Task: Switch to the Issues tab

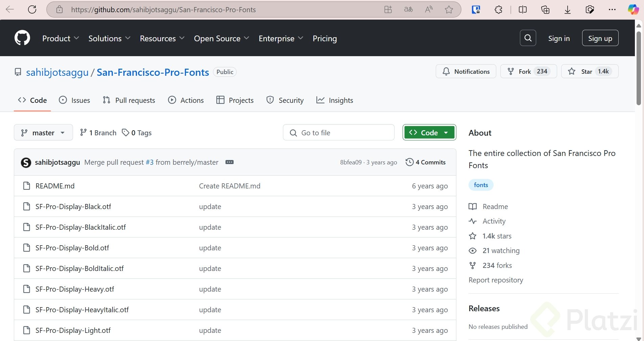Action: [74, 100]
